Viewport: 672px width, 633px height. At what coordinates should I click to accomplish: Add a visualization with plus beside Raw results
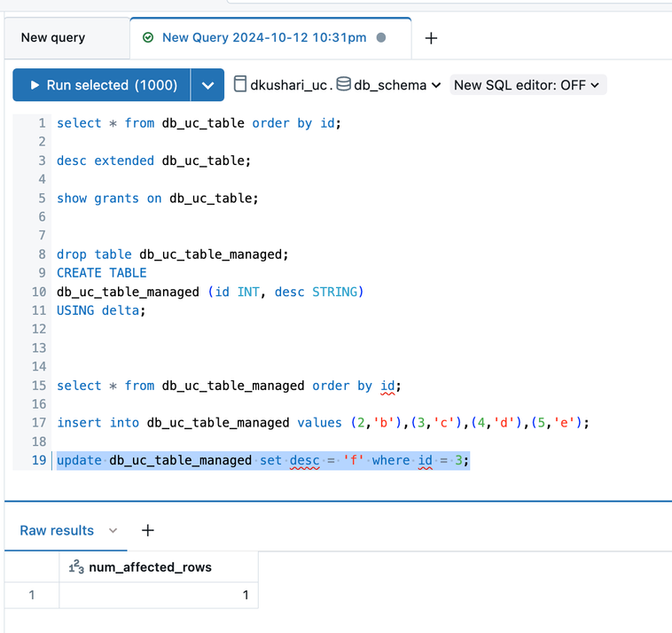(148, 530)
